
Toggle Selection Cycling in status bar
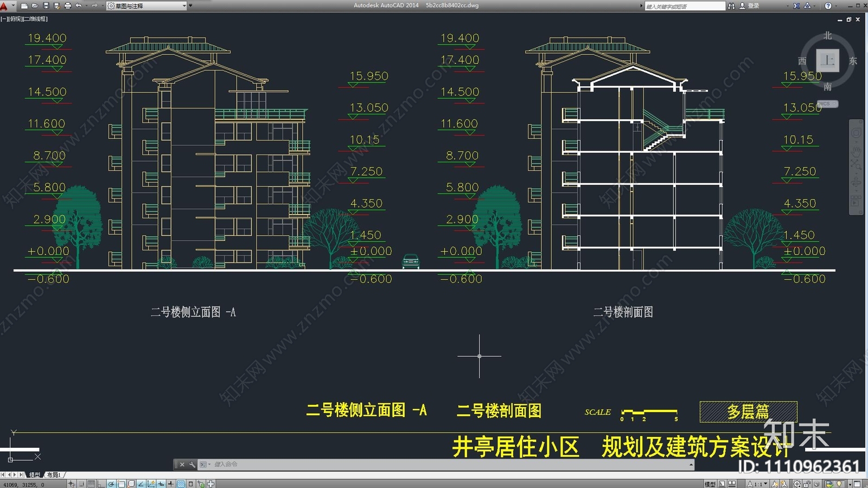coord(200,484)
